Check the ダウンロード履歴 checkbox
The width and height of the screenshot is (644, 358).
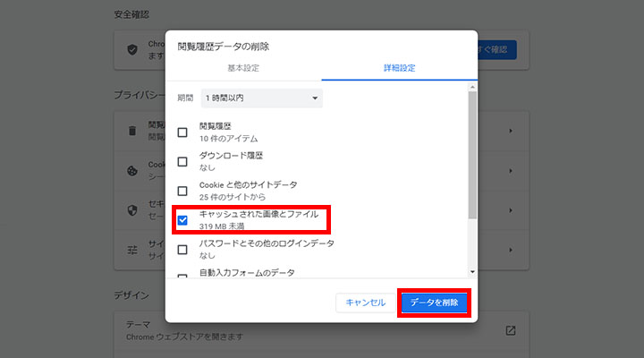(x=182, y=161)
